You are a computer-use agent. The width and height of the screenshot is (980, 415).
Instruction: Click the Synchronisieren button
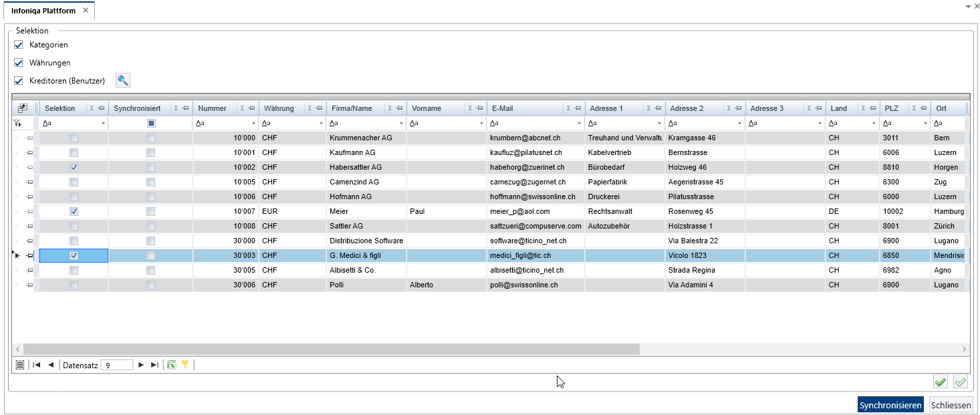coord(891,405)
